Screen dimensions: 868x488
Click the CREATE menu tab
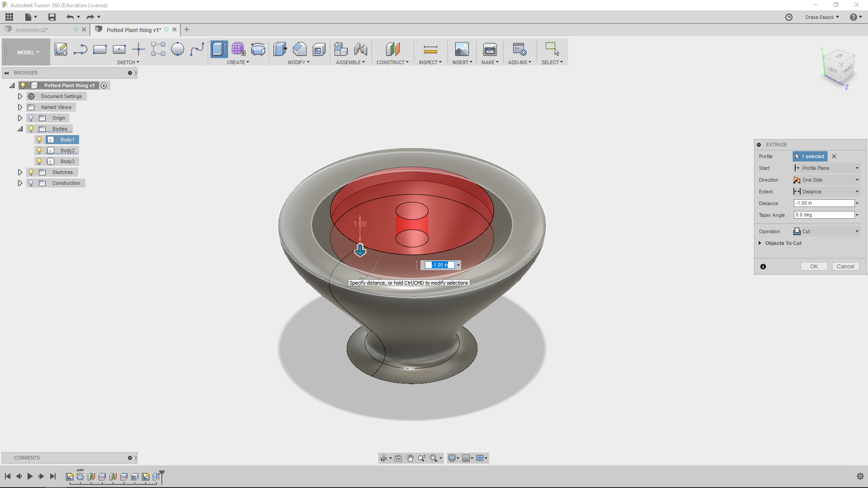click(x=238, y=62)
